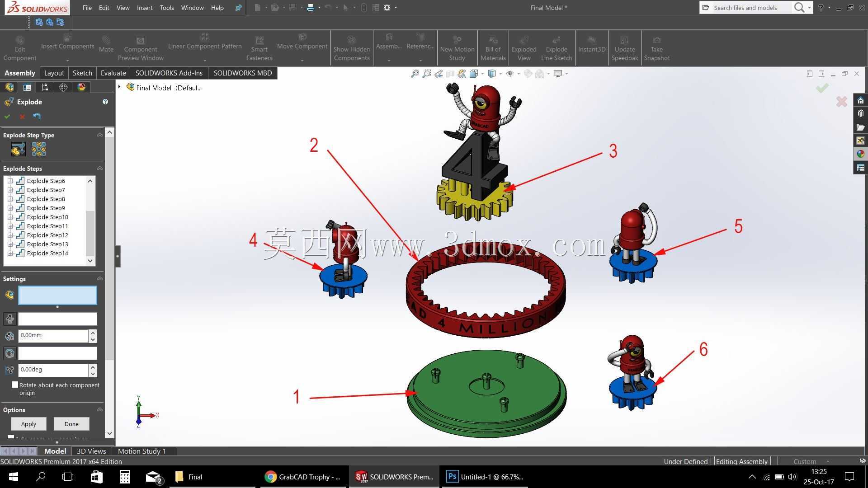Viewport: 868px width, 488px height.
Task: Open Options gear icon in top toolbar
Action: coord(387,8)
